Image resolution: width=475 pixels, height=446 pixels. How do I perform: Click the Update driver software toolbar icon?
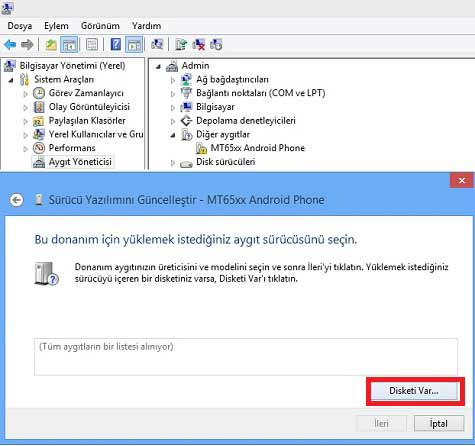[x=181, y=44]
